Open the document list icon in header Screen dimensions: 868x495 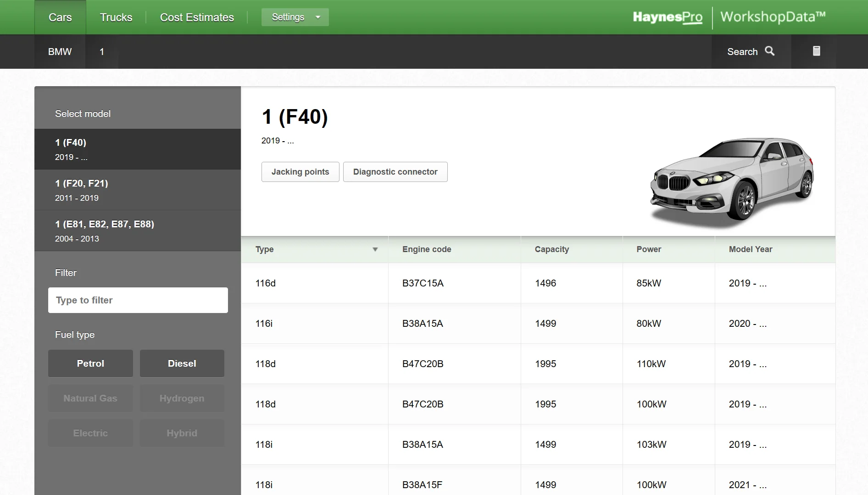[816, 51]
